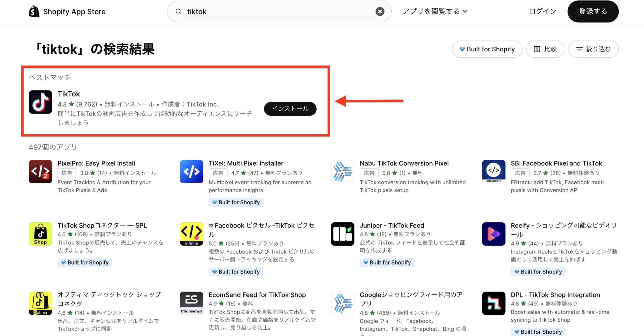
Task: Toggle the Built for Shopify filter chip
Action: pos(487,49)
